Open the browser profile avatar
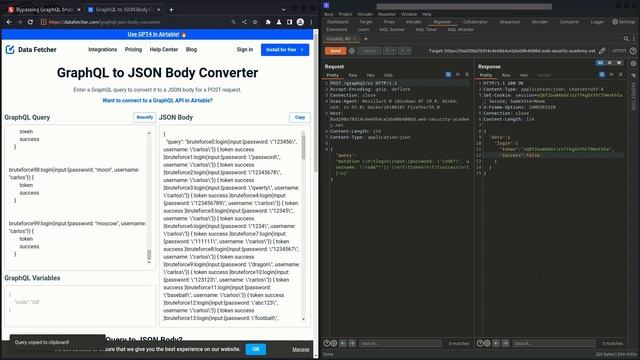Screen dimensions: 640x360 click(x=300, y=22)
